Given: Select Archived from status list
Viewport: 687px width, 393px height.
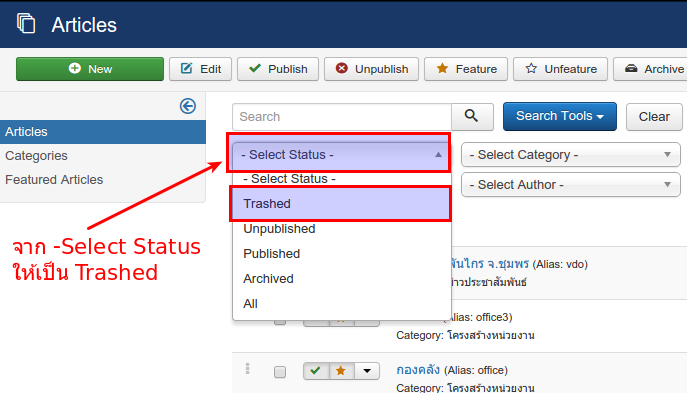Looking at the screenshot, I should [x=342, y=279].
